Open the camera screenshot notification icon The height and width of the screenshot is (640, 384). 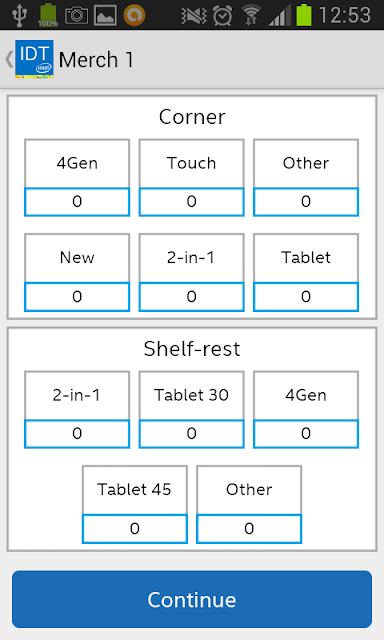pyautogui.click(x=77, y=15)
